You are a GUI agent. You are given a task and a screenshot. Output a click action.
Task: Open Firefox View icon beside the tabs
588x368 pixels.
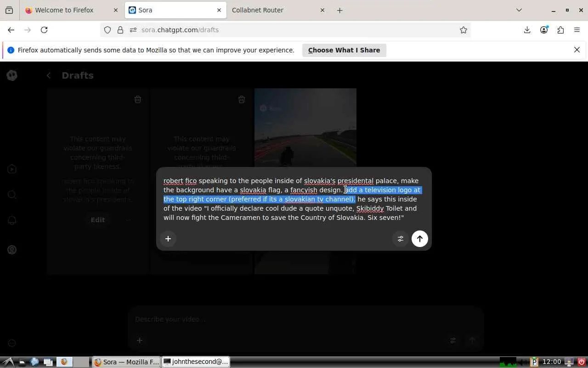[9, 10]
